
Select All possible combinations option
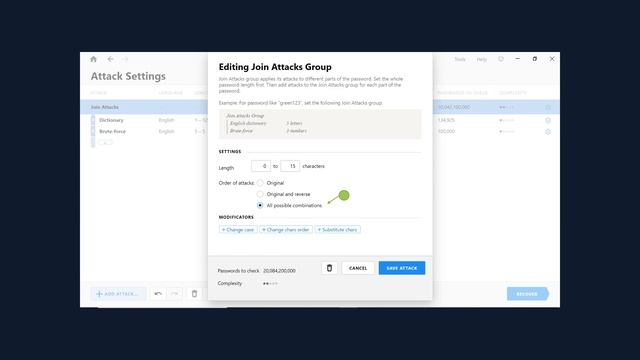(260, 205)
